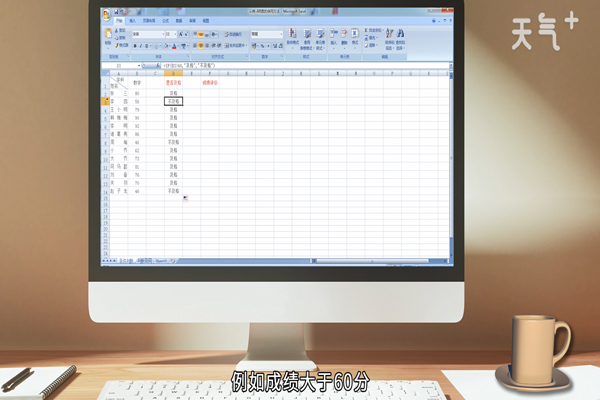
Task: Toggle Underline formatting
Action: 146,46
